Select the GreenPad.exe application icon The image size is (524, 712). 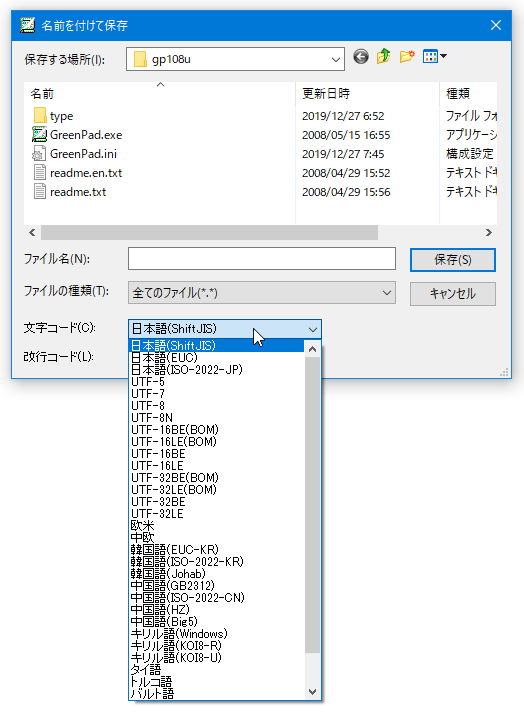pyautogui.click(x=39, y=134)
